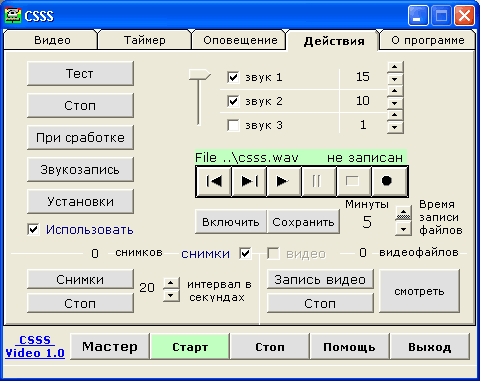
Task: Click the Стоп button under Запись видео
Action: (x=320, y=303)
